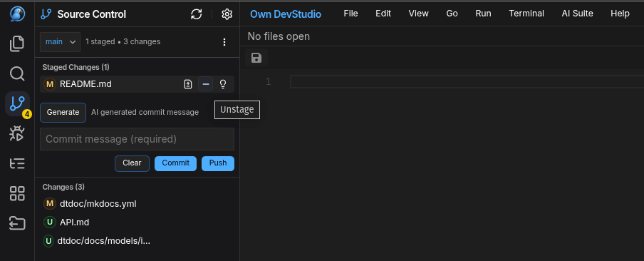Click the branch icon beside Source Control title
The image size is (644, 261).
point(46,14)
